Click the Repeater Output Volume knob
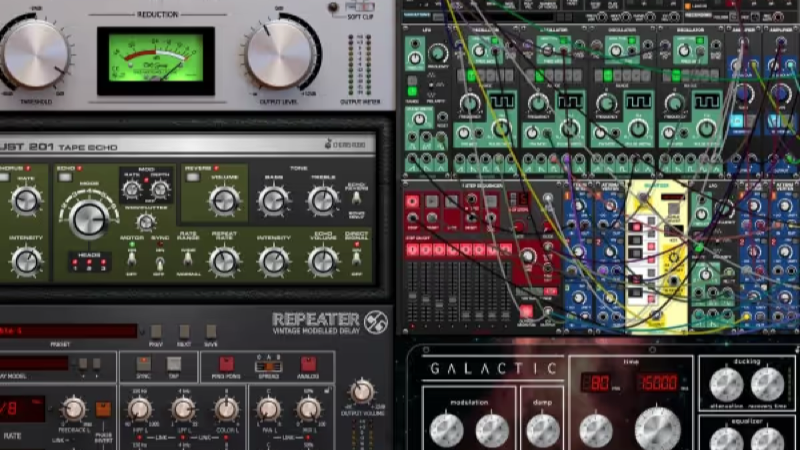The image size is (800, 450). tap(362, 392)
